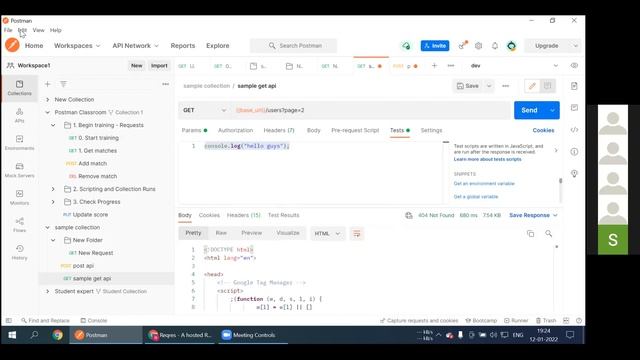Viewport: 640px width, 360px height.
Task: Click the Import button
Action: coord(159,66)
